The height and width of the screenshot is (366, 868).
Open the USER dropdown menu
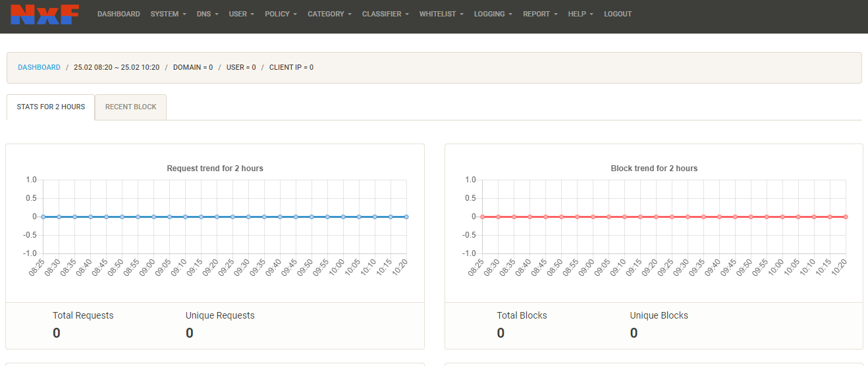pyautogui.click(x=241, y=14)
